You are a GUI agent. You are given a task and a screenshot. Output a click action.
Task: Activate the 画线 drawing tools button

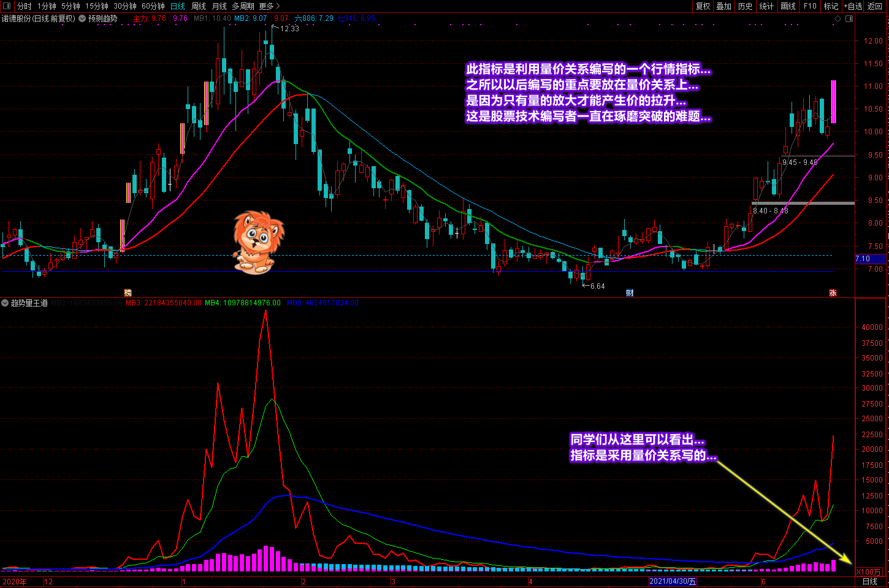click(x=788, y=6)
